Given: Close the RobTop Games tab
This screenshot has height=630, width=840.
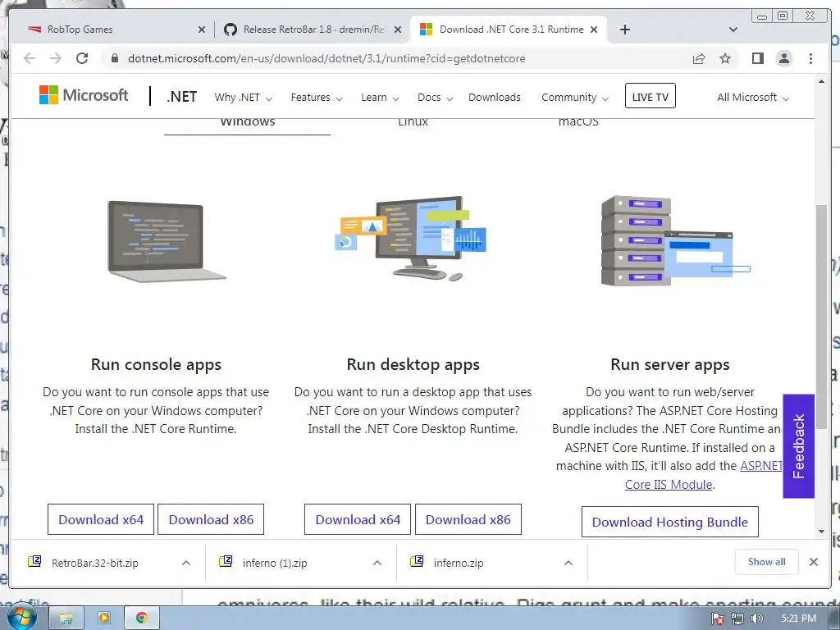Looking at the screenshot, I should (x=202, y=30).
